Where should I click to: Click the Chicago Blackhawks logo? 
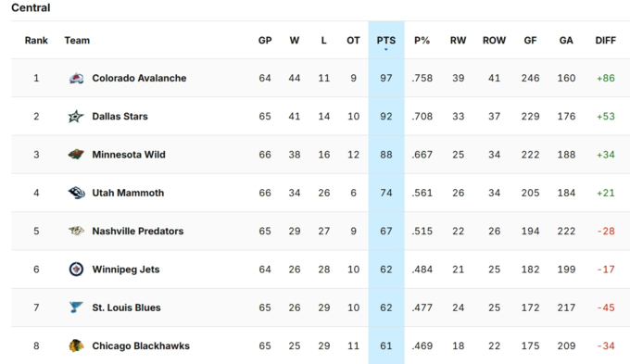[x=76, y=345]
